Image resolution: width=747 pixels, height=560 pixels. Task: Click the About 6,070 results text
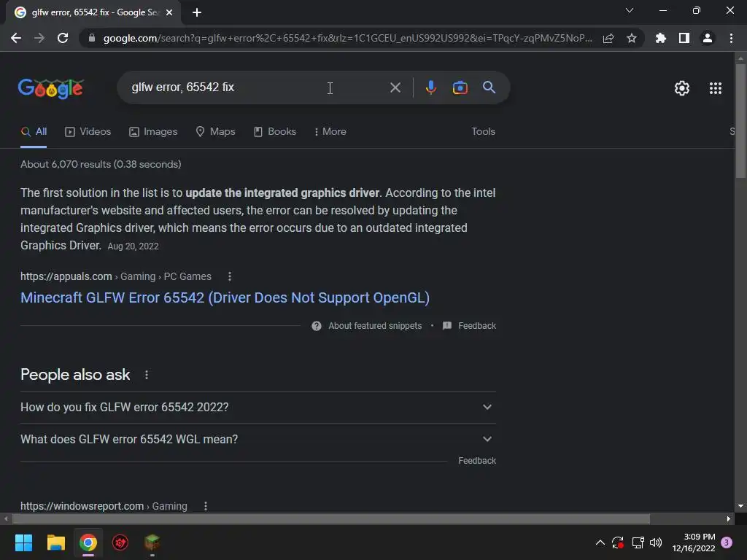click(101, 164)
